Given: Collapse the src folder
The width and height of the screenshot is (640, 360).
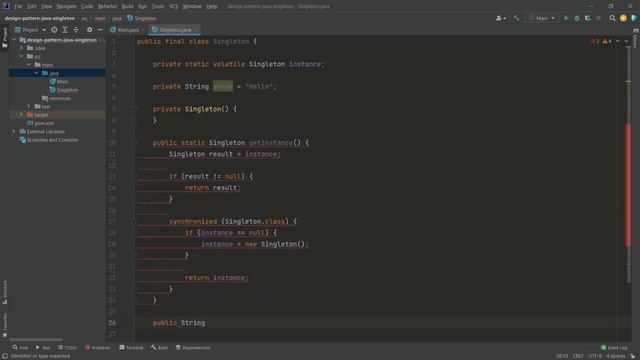Looking at the screenshot, I should tap(22, 56).
